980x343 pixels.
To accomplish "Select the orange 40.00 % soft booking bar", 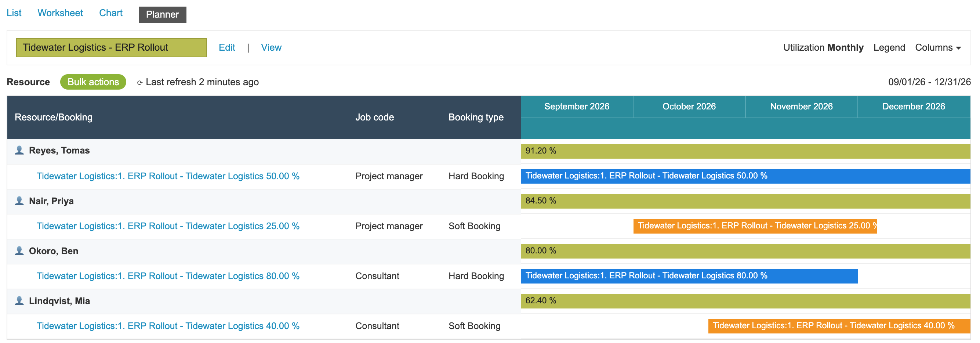I will tap(839, 325).
